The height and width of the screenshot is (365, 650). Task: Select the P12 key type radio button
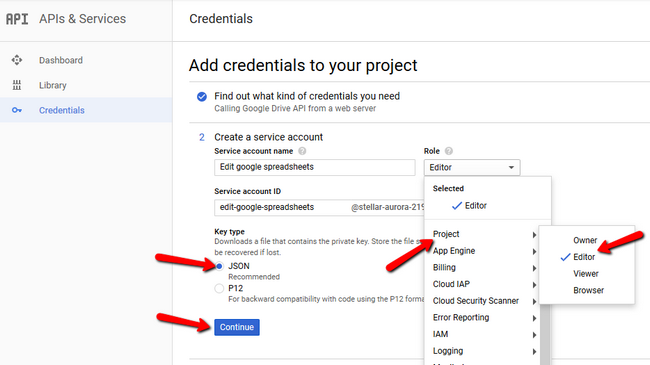tap(219, 288)
